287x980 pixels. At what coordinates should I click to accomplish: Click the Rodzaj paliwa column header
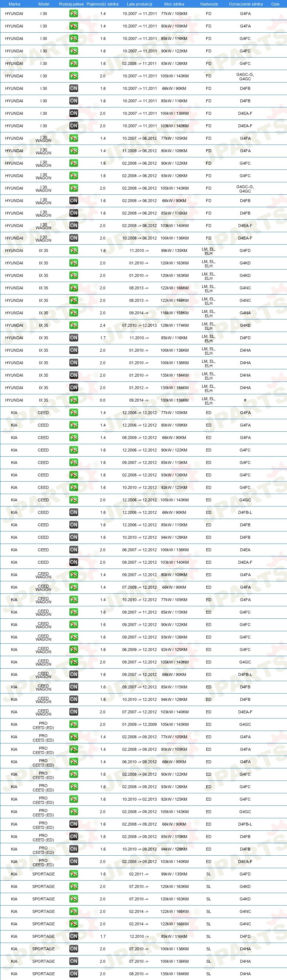pos(71,4)
